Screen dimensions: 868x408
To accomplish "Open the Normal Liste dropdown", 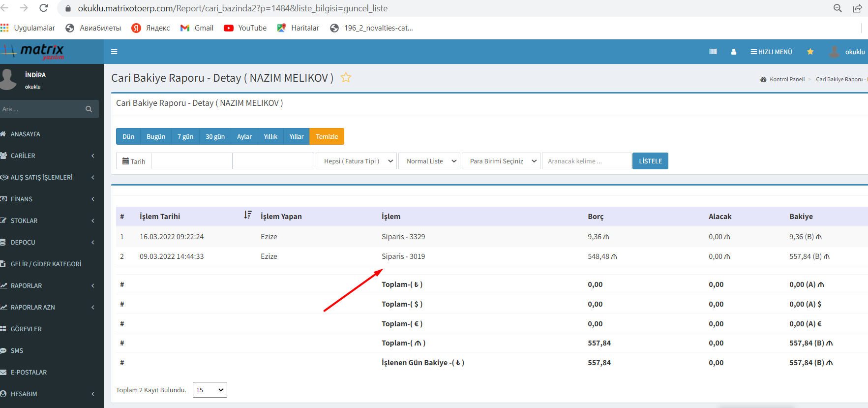I will click(429, 161).
